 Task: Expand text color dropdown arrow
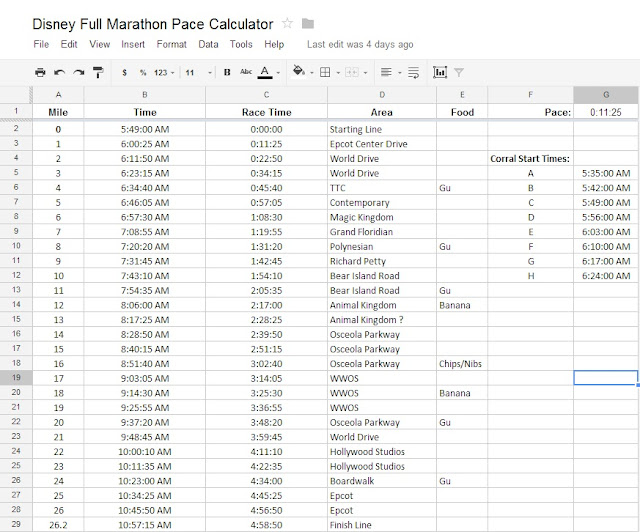[278, 73]
